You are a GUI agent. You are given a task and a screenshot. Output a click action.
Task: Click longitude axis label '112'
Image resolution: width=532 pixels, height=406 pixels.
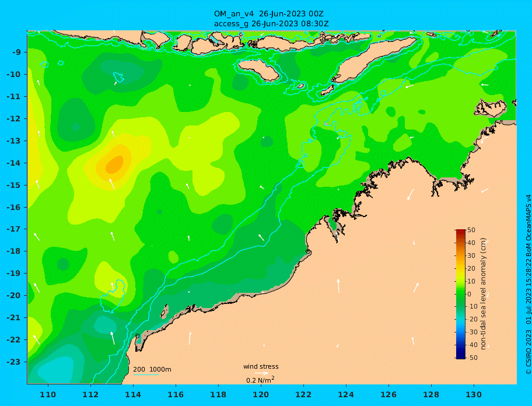90,394
